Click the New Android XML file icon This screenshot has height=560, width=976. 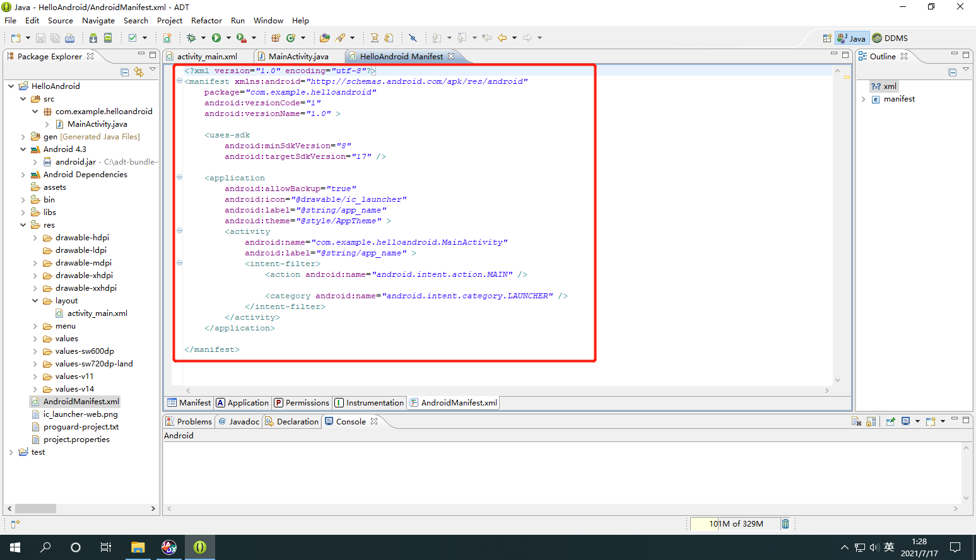[x=167, y=38]
